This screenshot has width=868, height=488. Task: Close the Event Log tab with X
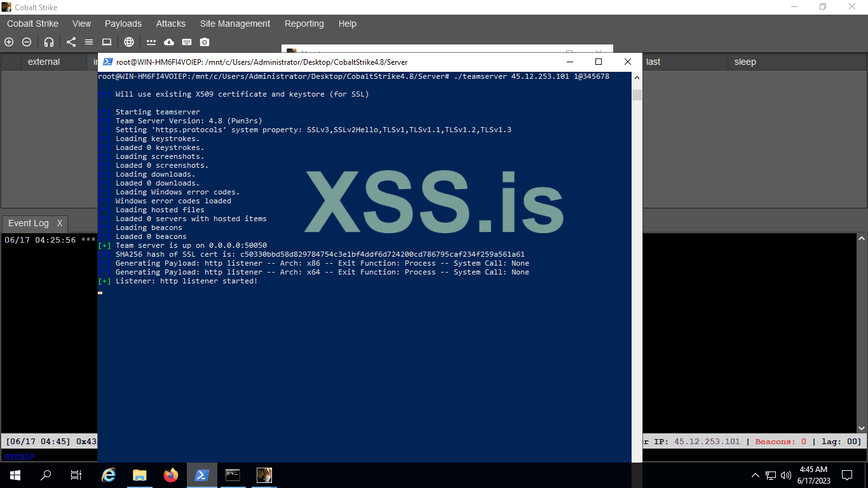point(60,223)
